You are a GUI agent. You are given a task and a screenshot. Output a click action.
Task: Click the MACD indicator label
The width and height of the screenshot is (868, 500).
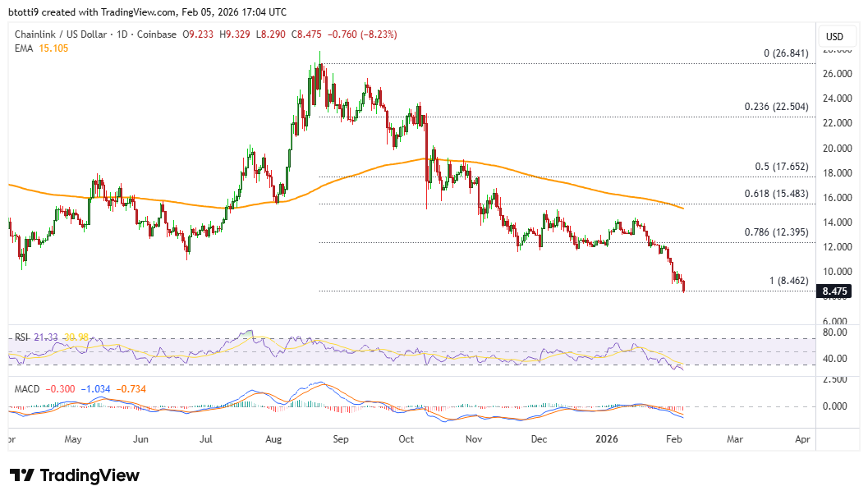(x=27, y=388)
